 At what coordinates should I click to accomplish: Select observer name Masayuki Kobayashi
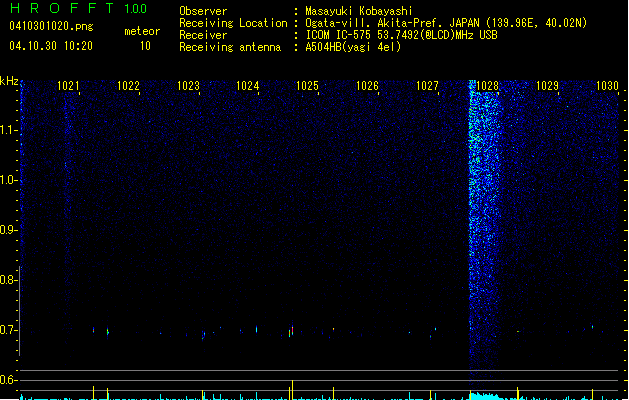click(359, 11)
